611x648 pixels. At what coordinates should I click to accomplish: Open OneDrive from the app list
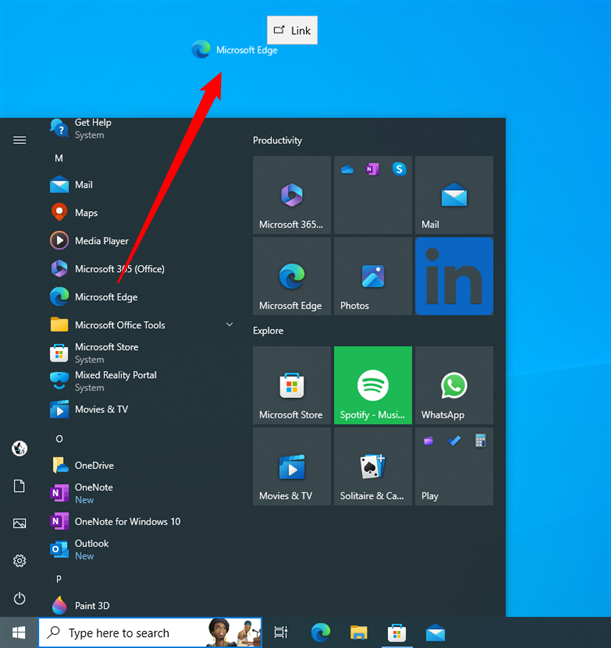point(141,466)
